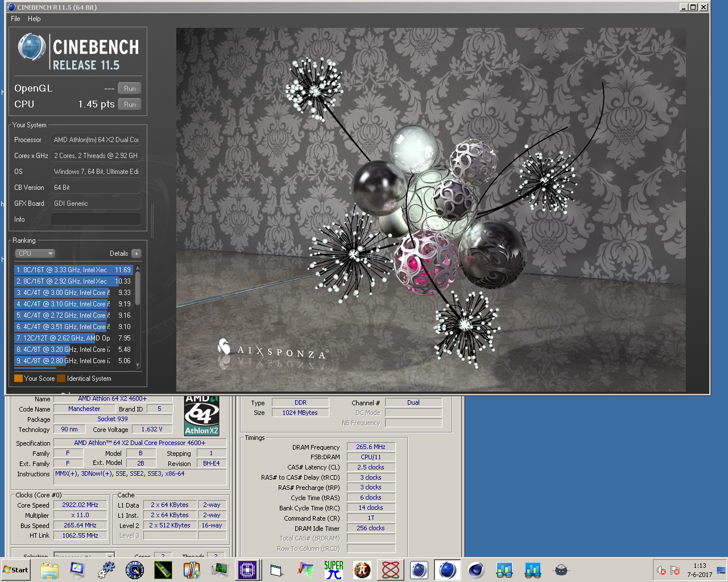Viewport: 728px width, 582px height.
Task: Open Windows Explorer folder icon in taskbar
Action: point(49,570)
